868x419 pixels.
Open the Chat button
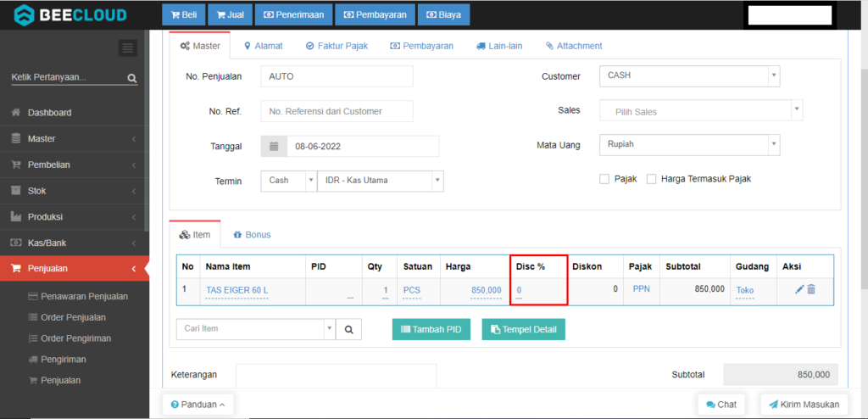[721, 405]
